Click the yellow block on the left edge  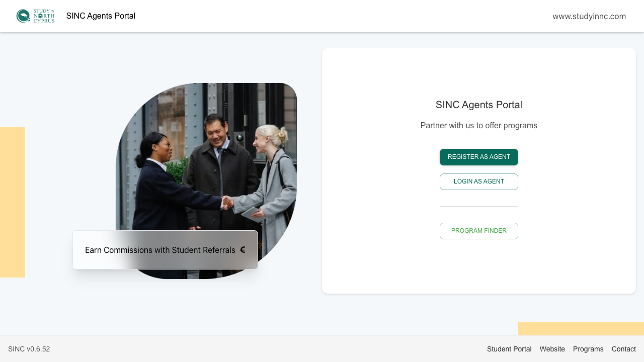pyautogui.click(x=13, y=202)
